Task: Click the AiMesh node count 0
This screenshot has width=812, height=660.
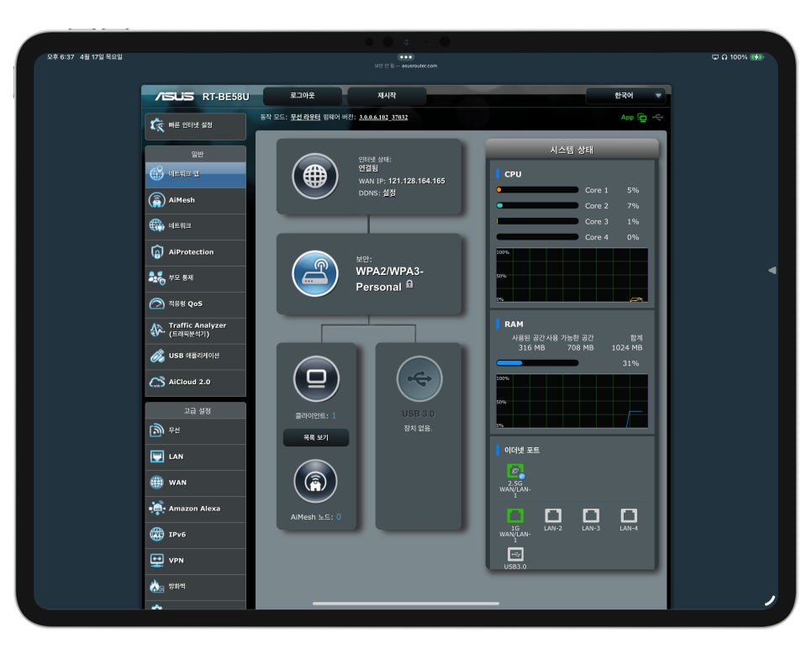Action: click(339, 517)
